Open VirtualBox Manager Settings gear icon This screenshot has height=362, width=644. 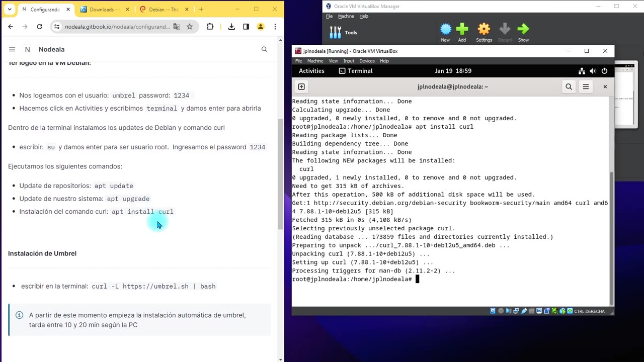(x=484, y=29)
